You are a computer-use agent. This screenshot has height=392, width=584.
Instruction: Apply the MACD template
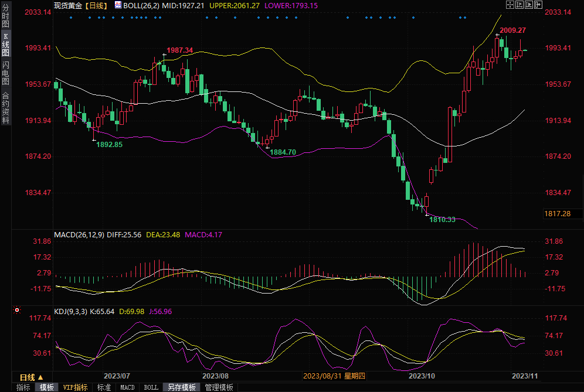point(127,387)
